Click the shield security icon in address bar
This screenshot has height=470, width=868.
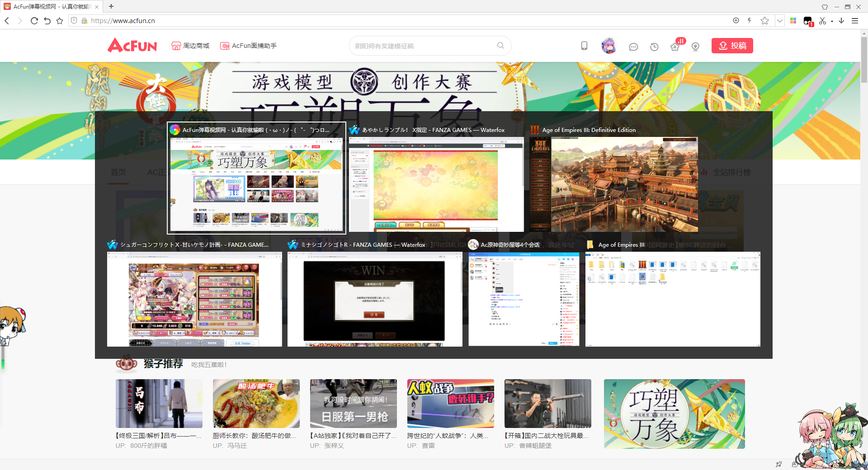(74, 21)
